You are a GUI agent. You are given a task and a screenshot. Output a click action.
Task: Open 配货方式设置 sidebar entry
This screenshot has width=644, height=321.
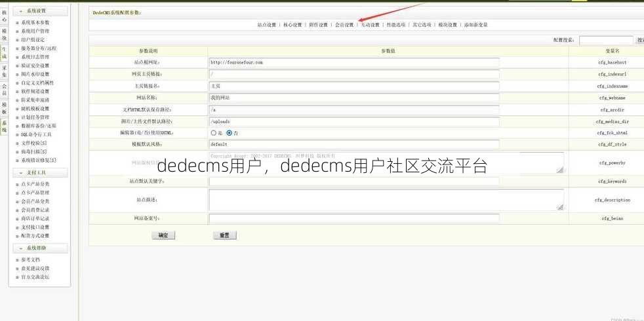click(35, 236)
